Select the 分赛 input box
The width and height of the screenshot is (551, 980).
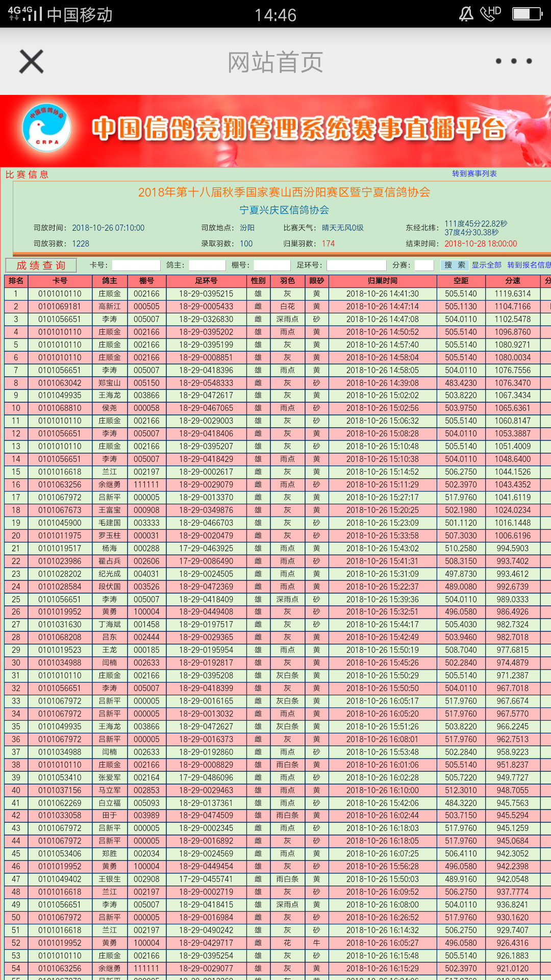(x=424, y=265)
